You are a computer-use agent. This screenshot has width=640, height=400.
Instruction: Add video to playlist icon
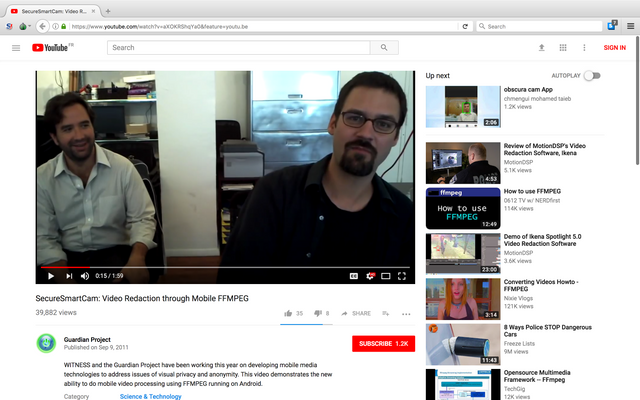pyautogui.click(x=386, y=313)
